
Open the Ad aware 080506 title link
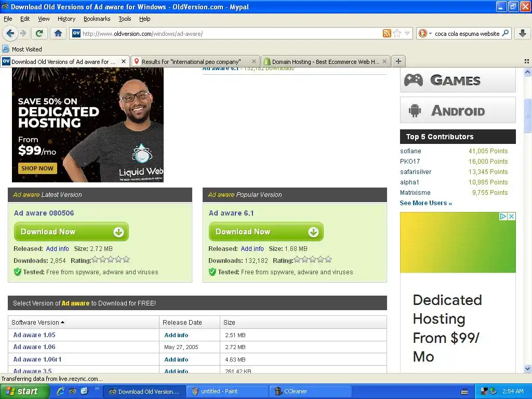pyautogui.click(x=44, y=213)
